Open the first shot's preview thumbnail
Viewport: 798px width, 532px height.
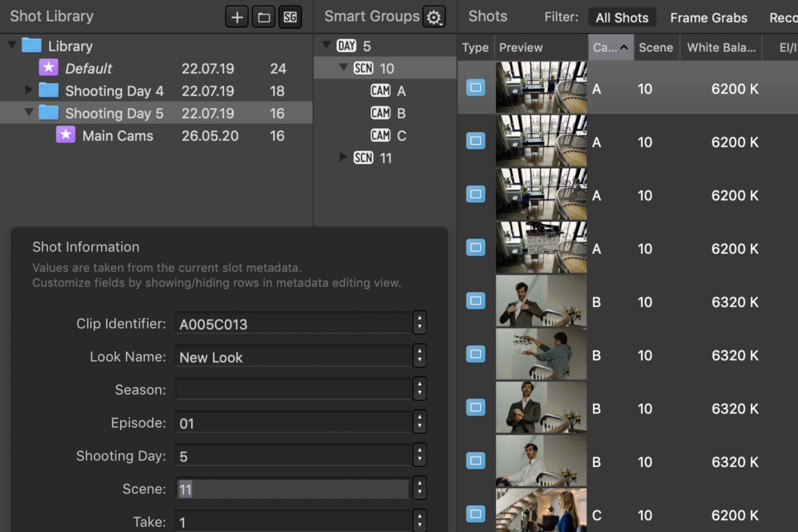(541, 88)
